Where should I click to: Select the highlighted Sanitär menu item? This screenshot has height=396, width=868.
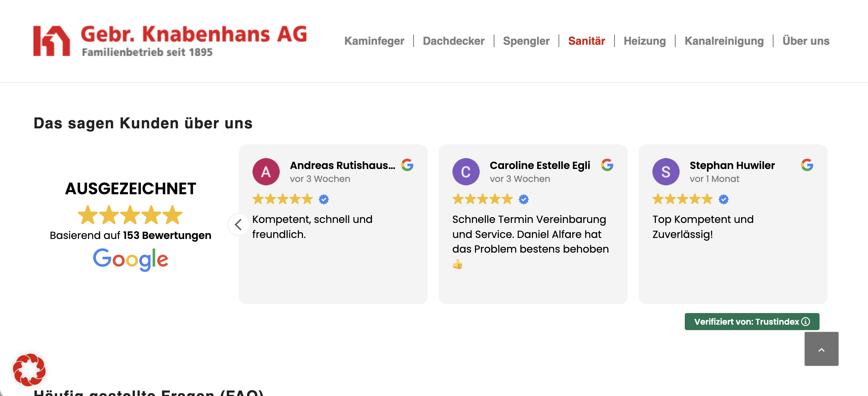click(587, 41)
